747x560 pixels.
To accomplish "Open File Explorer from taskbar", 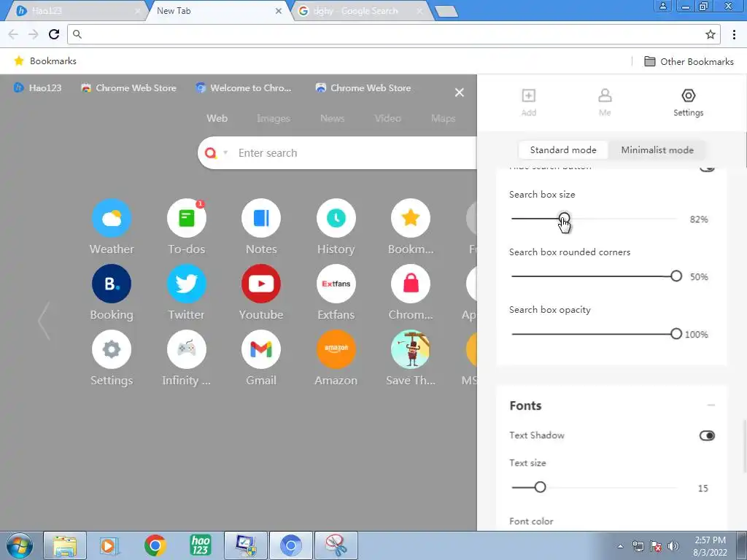I will point(65,545).
